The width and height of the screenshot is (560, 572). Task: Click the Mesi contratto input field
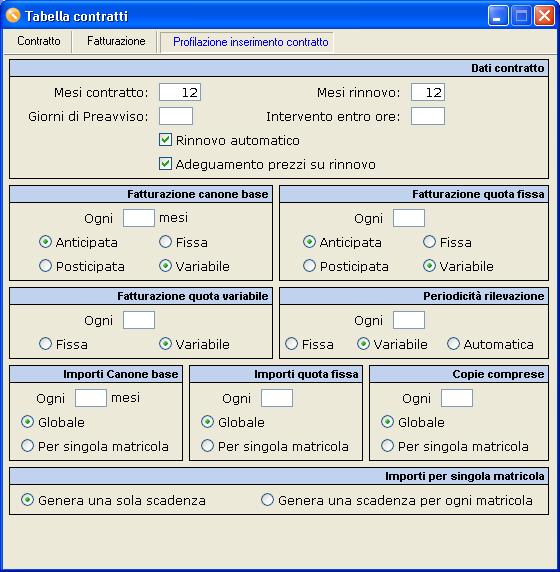coord(180,92)
